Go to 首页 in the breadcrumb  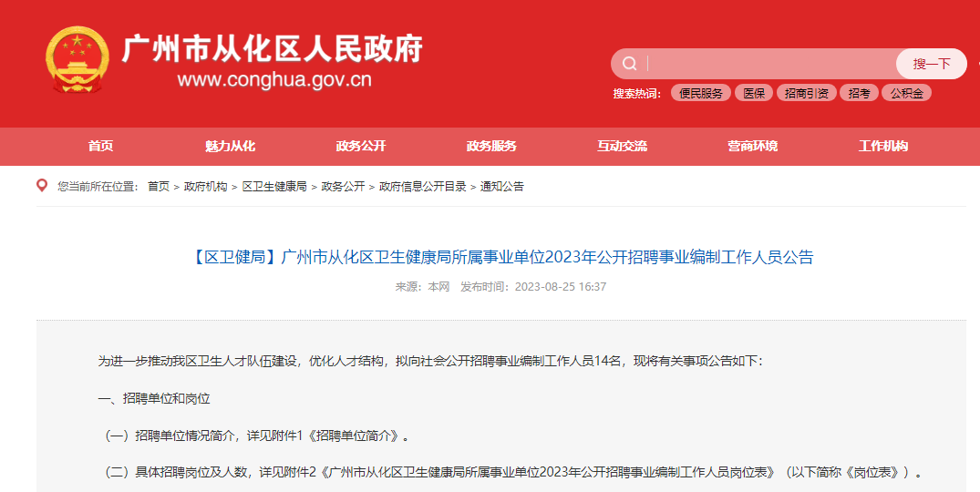158,186
